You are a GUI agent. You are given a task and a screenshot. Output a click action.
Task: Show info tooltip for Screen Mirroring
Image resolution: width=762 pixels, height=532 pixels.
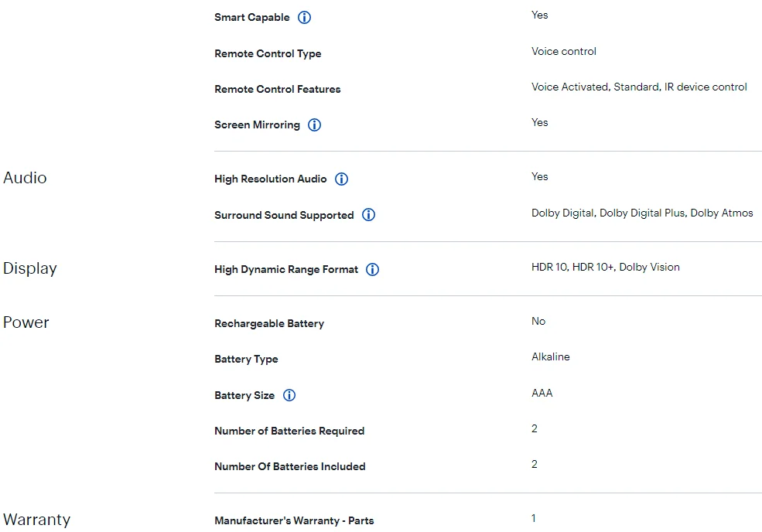tap(314, 124)
